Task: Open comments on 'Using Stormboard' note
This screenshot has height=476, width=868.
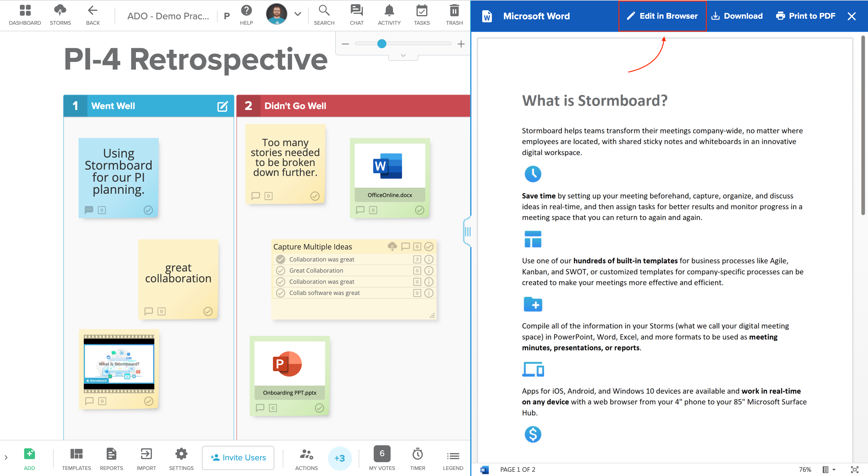Action: pyautogui.click(x=89, y=210)
